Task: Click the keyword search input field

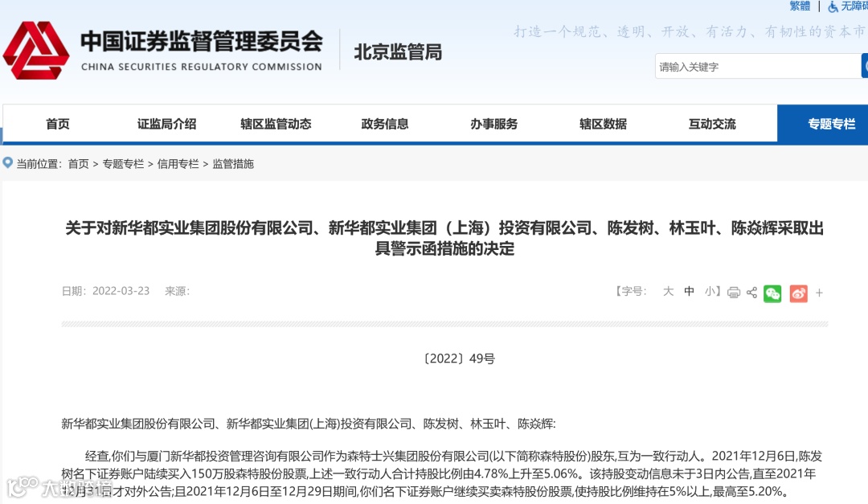Action: pos(758,66)
